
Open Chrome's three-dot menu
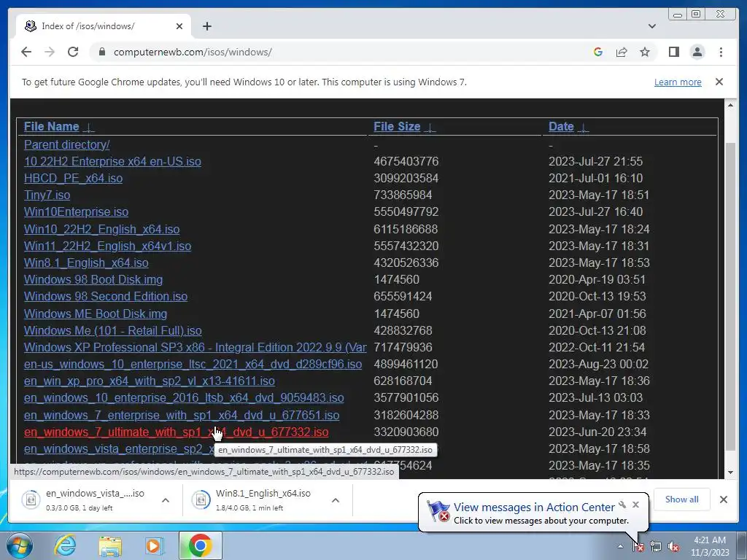click(x=721, y=52)
